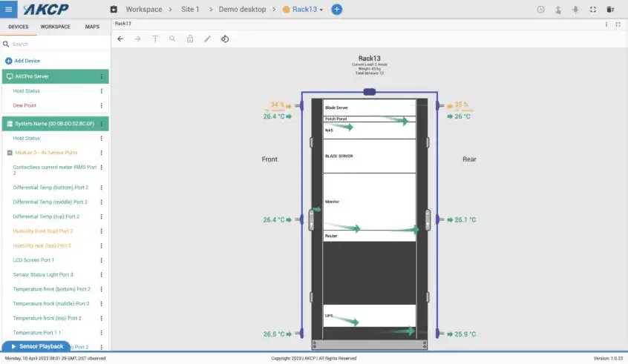This screenshot has width=628, height=364.
Task: Click the UPS unit in rack
Action: [x=369, y=316]
